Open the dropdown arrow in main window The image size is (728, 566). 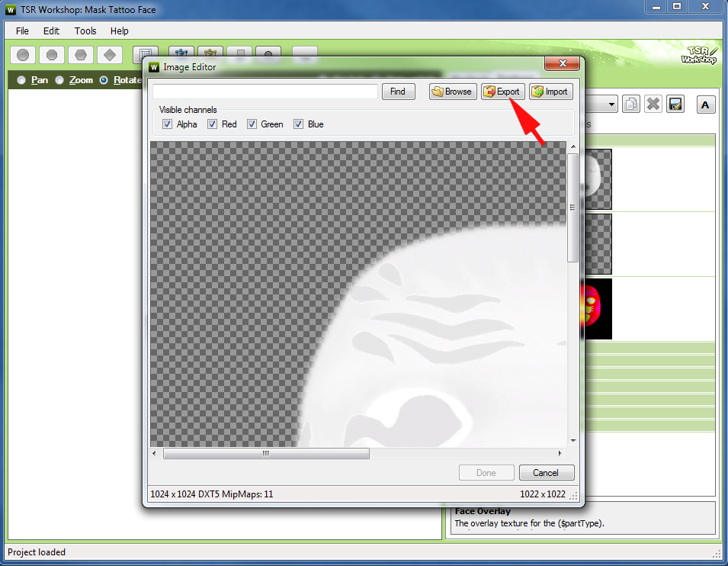(611, 105)
